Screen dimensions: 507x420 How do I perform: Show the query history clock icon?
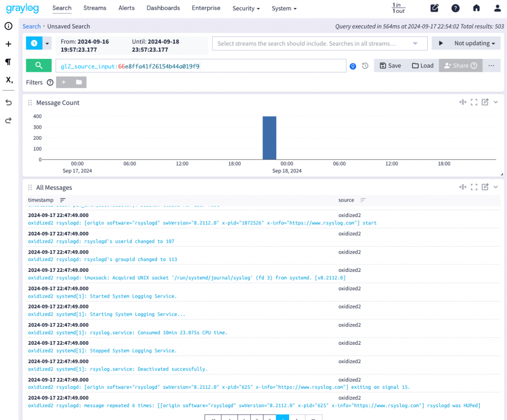(x=365, y=66)
